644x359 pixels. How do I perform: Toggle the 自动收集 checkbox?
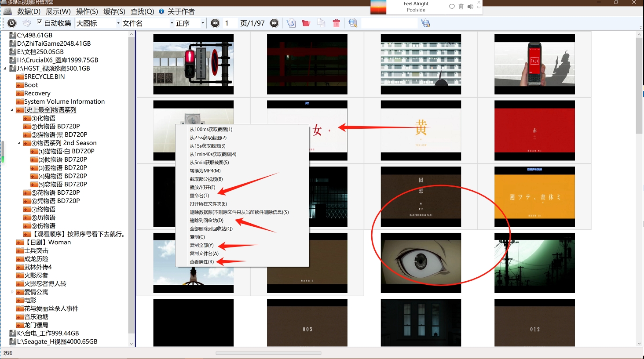tap(40, 22)
